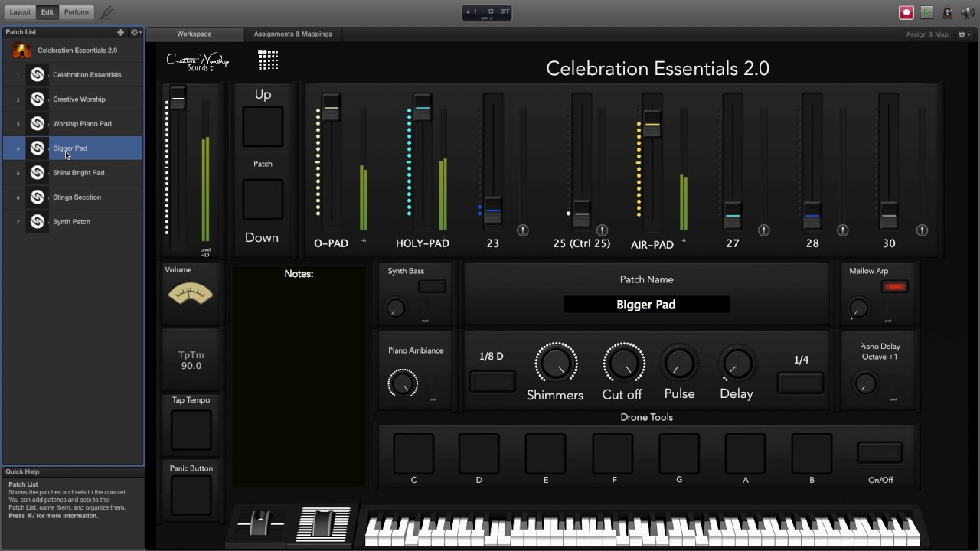
Task: Click the Synth Patch patch icon
Action: (x=37, y=222)
